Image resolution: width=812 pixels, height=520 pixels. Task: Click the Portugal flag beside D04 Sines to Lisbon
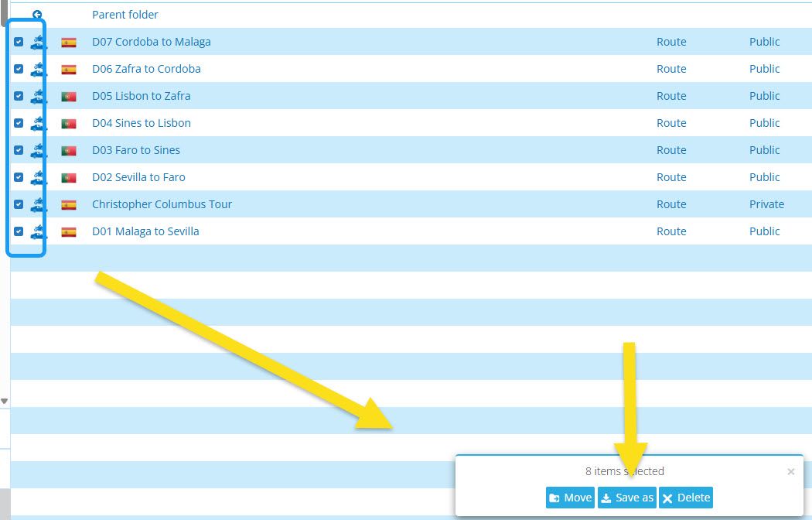[x=69, y=124]
